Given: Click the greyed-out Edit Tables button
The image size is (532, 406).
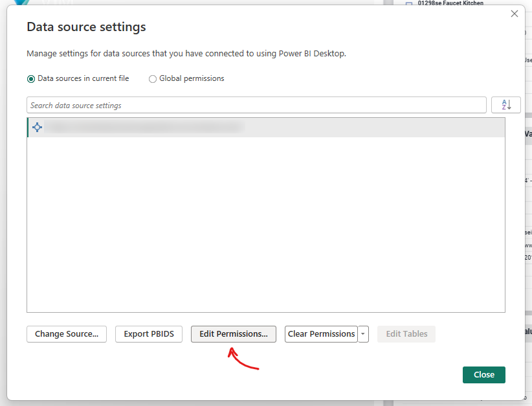Looking at the screenshot, I should [x=406, y=334].
